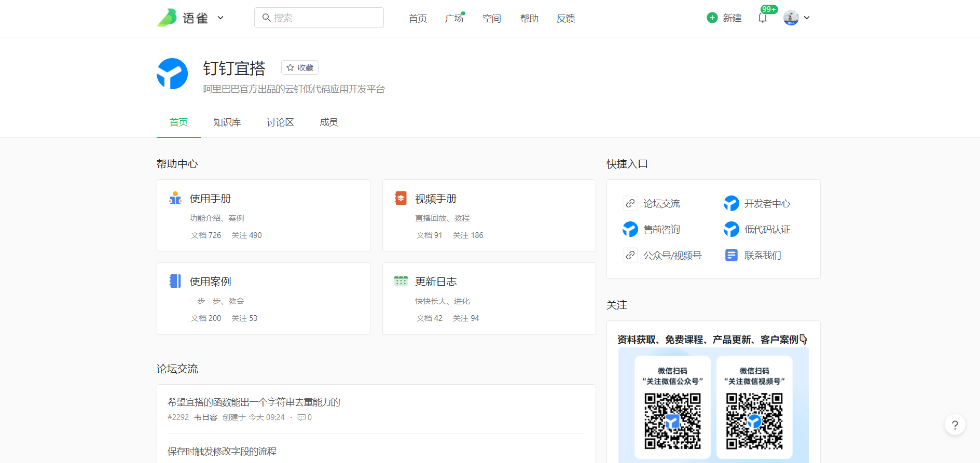Switch to the 知识库 tab
Viewport: 980px width, 463px height.
(227, 122)
